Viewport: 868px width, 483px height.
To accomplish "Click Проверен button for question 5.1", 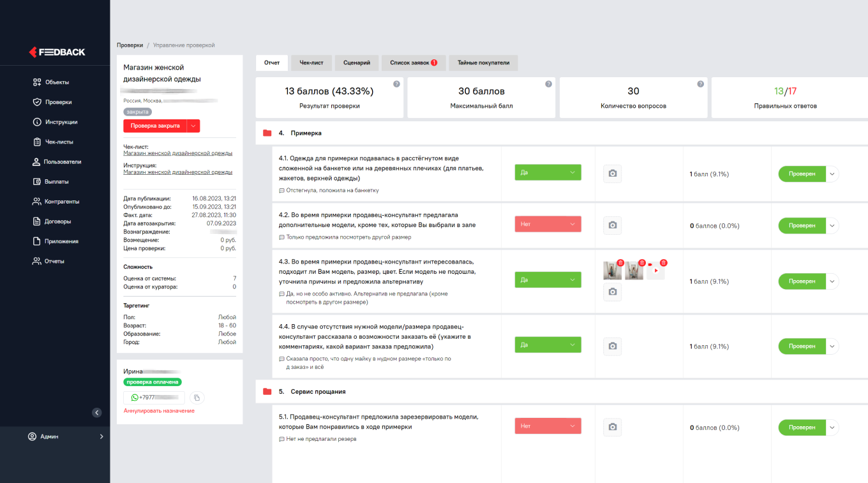I will coord(802,427).
